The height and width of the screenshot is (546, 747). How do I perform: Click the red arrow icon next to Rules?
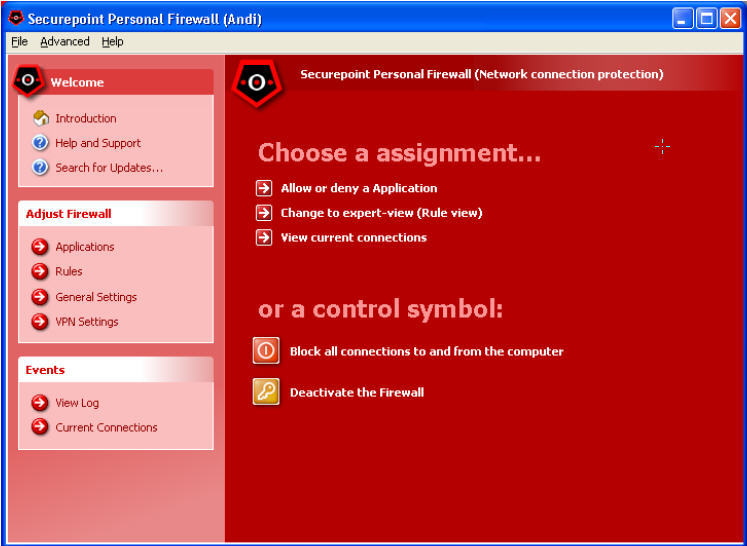(x=40, y=271)
